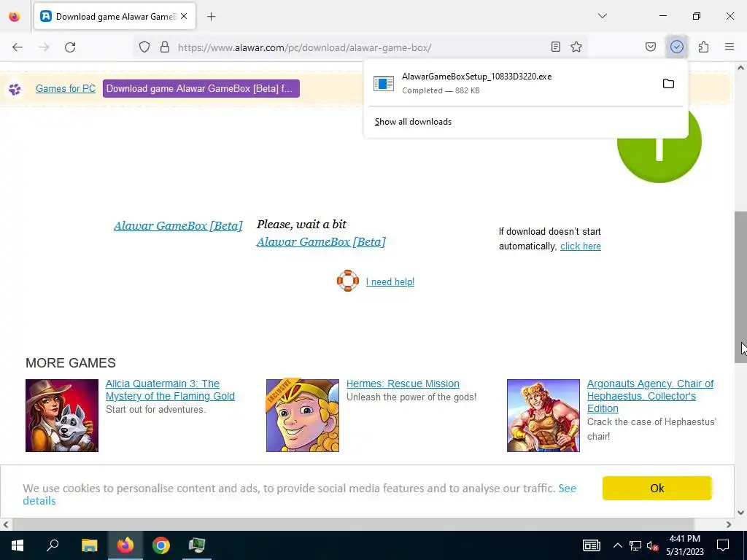Close the Alawar download tab
The width and height of the screenshot is (747, 560).
pos(184,17)
